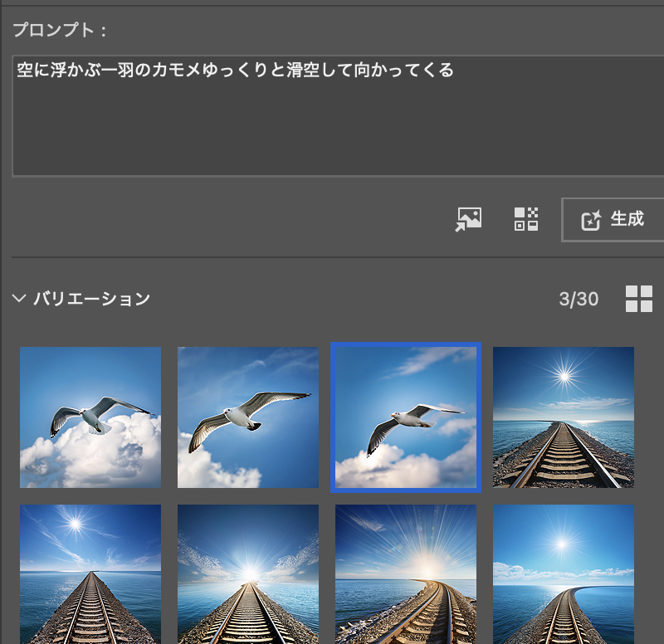Select the first seagull-over-cloud variation thumbnail
664x644 pixels.
(90, 417)
